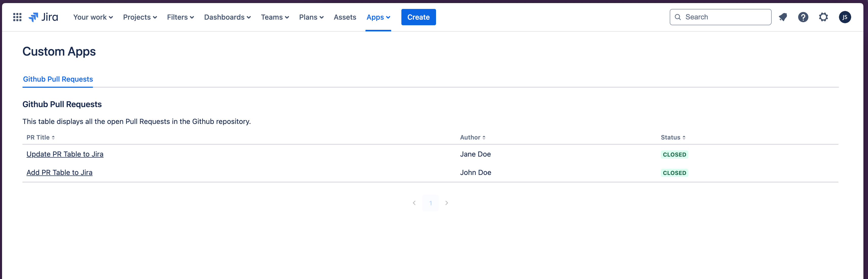Expand the Filters dropdown menu
868x279 pixels.
coord(180,17)
